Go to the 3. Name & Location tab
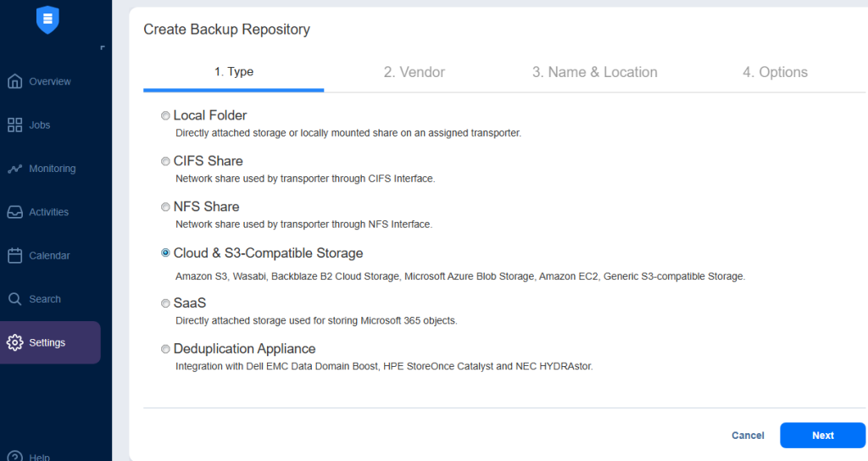868x461 pixels. pyautogui.click(x=594, y=72)
